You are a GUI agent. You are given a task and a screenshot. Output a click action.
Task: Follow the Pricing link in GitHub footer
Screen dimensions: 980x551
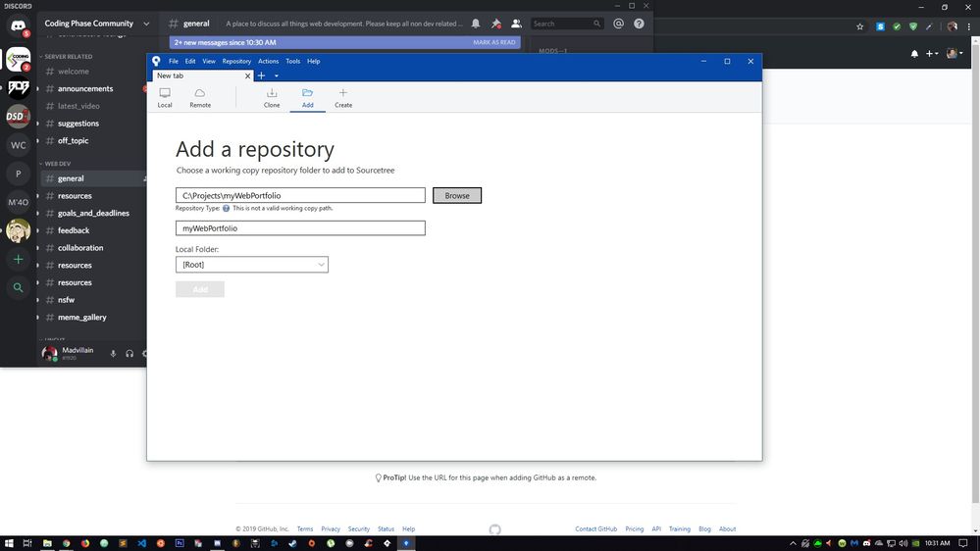[x=634, y=529]
